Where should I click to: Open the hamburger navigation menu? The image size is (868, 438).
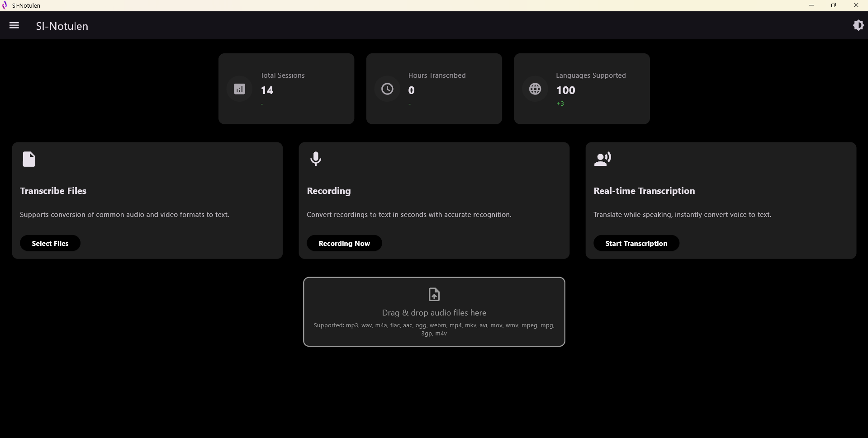click(14, 25)
